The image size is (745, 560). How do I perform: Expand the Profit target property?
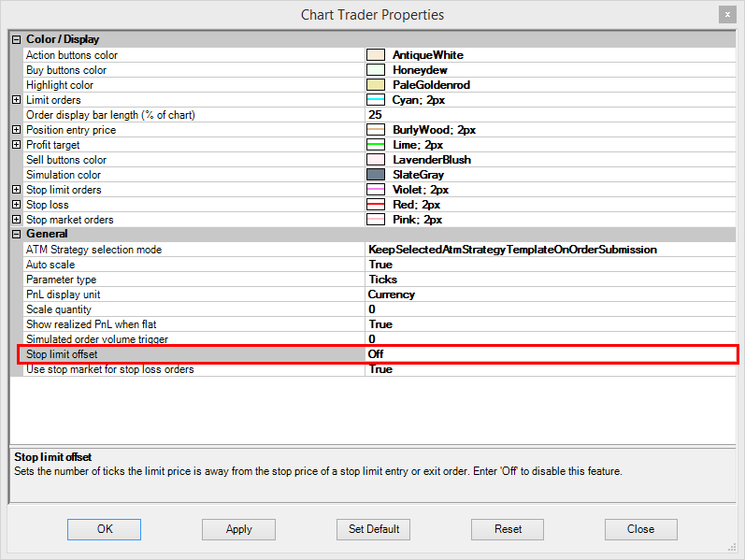click(16, 145)
